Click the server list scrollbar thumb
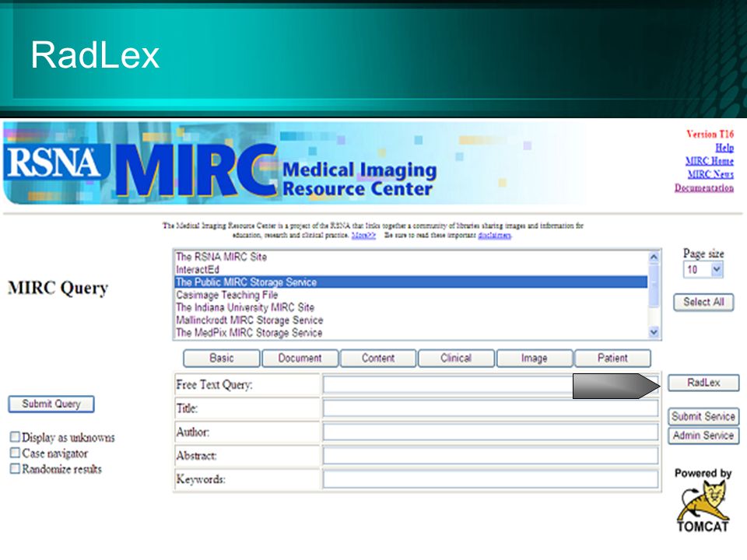Image resolution: width=747 pixels, height=560 pixels. (x=654, y=285)
